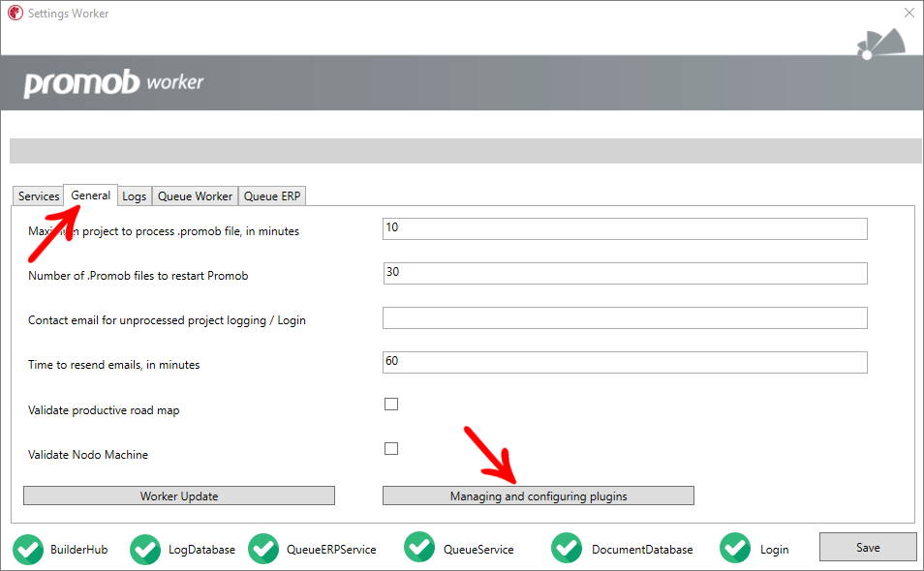Click the LogDatabase green check status icon
This screenshot has width=924, height=571.
145,549
